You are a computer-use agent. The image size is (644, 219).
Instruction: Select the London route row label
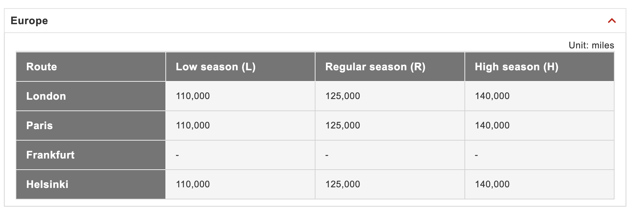tap(46, 96)
